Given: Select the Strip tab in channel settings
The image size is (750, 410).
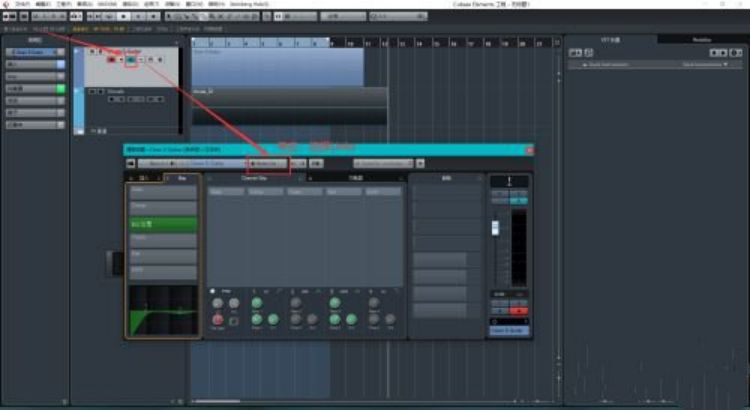Looking at the screenshot, I should pyautogui.click(x=182, y=178).
